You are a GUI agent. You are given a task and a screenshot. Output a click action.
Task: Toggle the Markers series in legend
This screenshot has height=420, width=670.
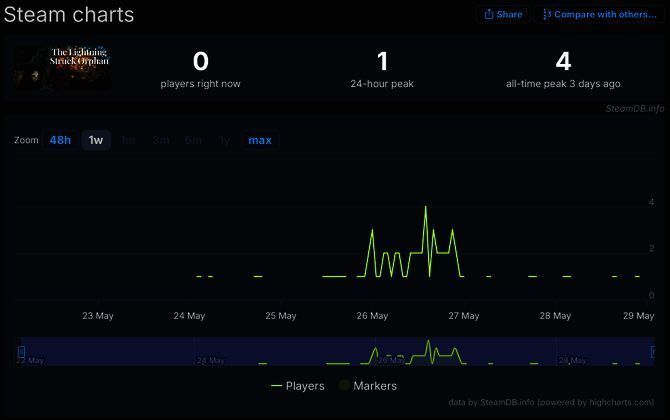[368, 385]
